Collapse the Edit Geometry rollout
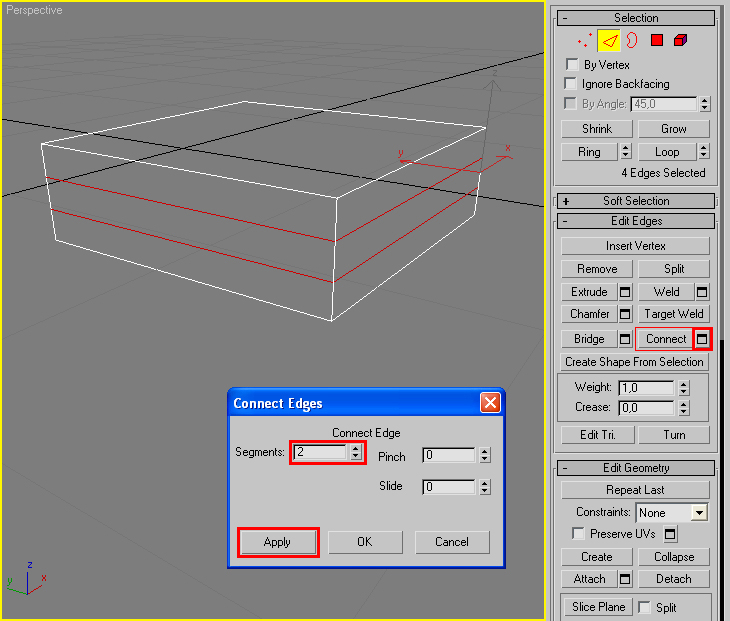Image resolution: width=730 pixels, height=621 pixels. pos(635,468)
